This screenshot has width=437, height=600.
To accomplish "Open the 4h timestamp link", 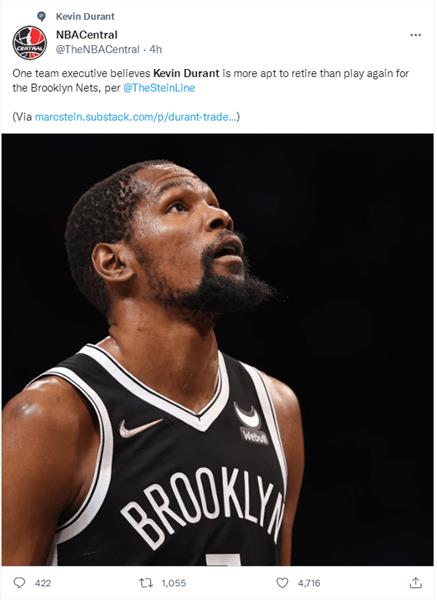I will 155,49.
